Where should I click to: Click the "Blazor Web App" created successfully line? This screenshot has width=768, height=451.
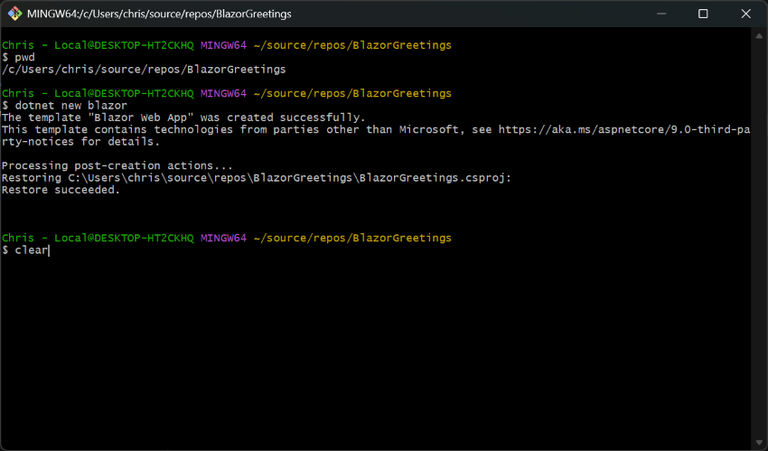tap(183, 117)
